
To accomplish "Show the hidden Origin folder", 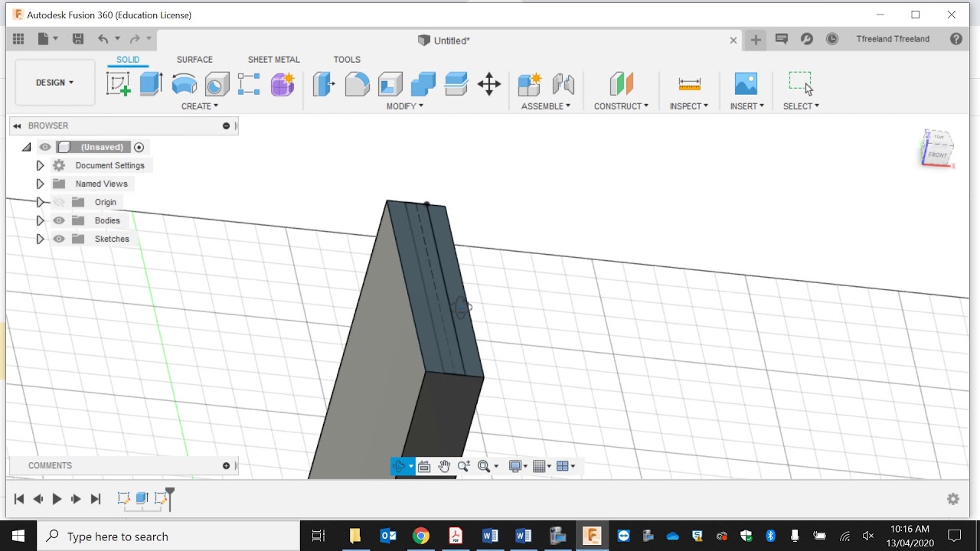I will tap(59, 202).
